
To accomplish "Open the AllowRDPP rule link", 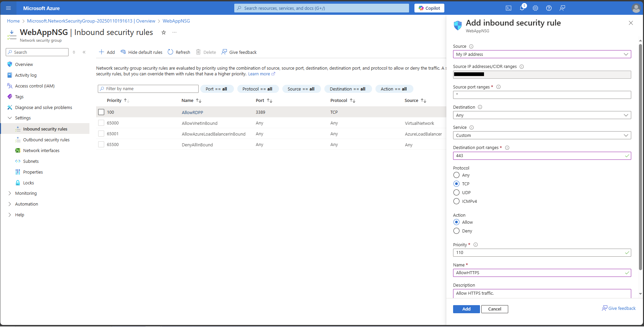I will point(192,112).
